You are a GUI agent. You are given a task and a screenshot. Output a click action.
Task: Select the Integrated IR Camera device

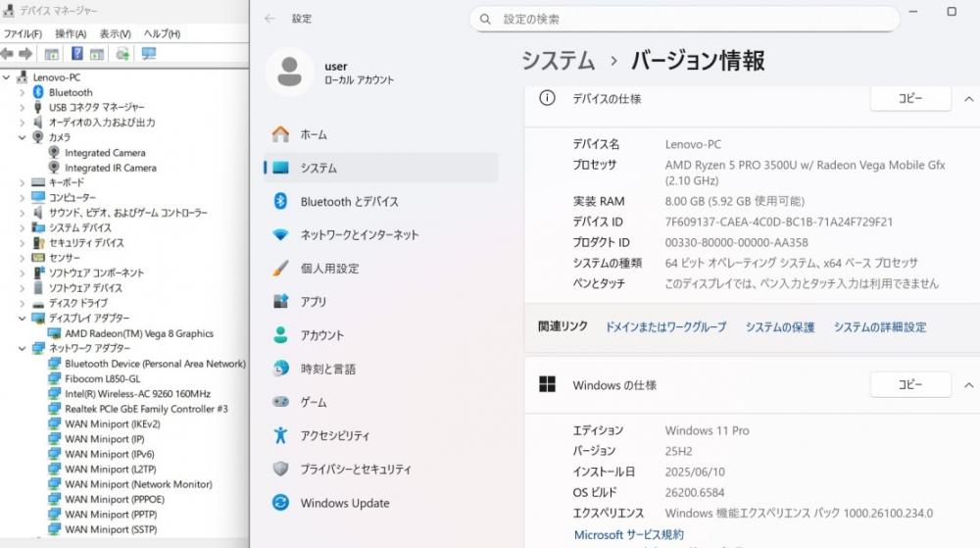pos(110,168)
